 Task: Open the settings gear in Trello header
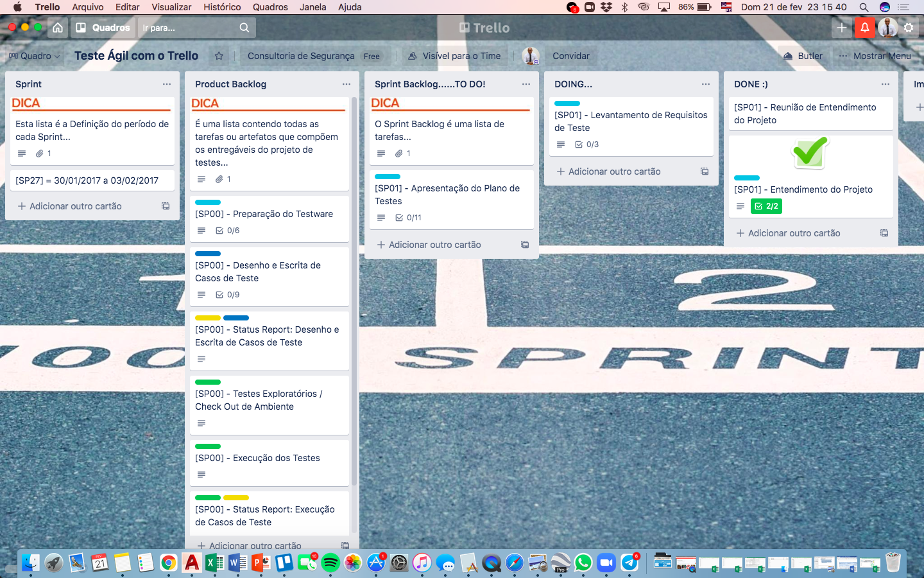click(x=909, y=28)
